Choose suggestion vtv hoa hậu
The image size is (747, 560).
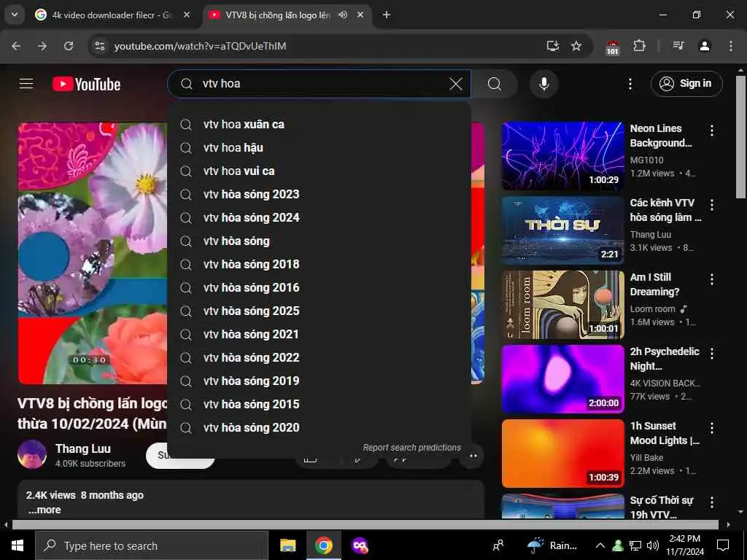click(x=320, y=147)
